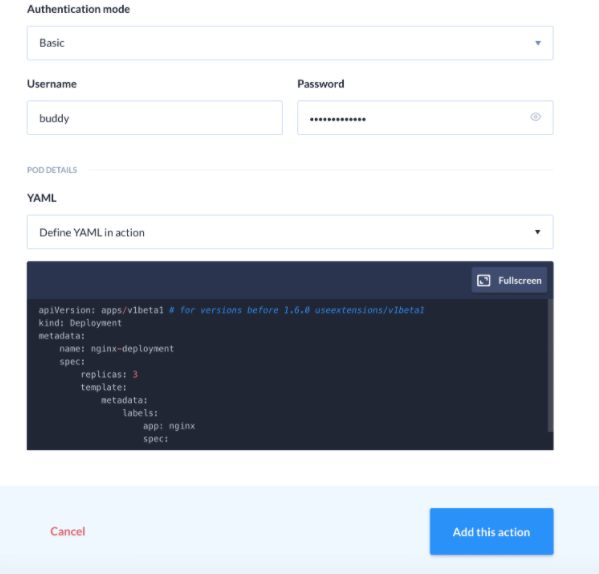This screenshot has width=599, height=574.
Task: Show password using the eye icon
Action: point(535,117)
